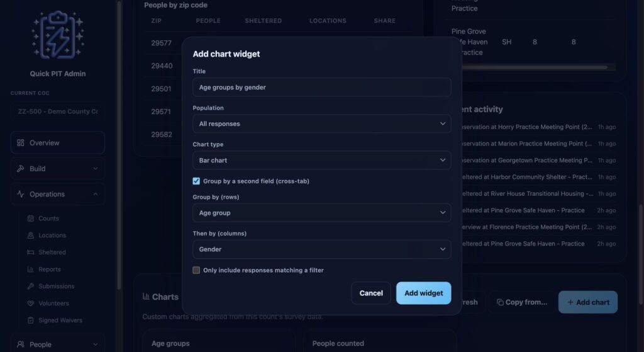The width and height of the screenshot is (644, 352).
Task: Click the Harbor Community Shelter activity entry
Action: click(538, 177)
